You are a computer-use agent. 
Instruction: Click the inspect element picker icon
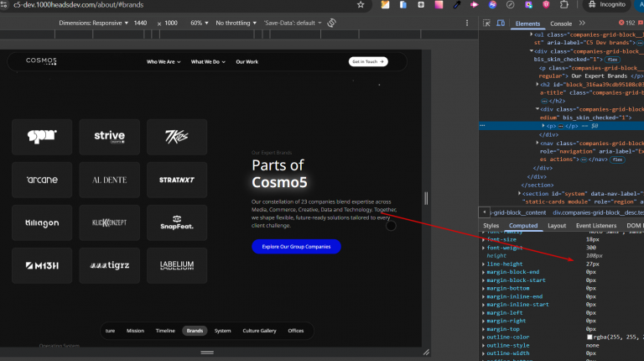tap(487, 24)
